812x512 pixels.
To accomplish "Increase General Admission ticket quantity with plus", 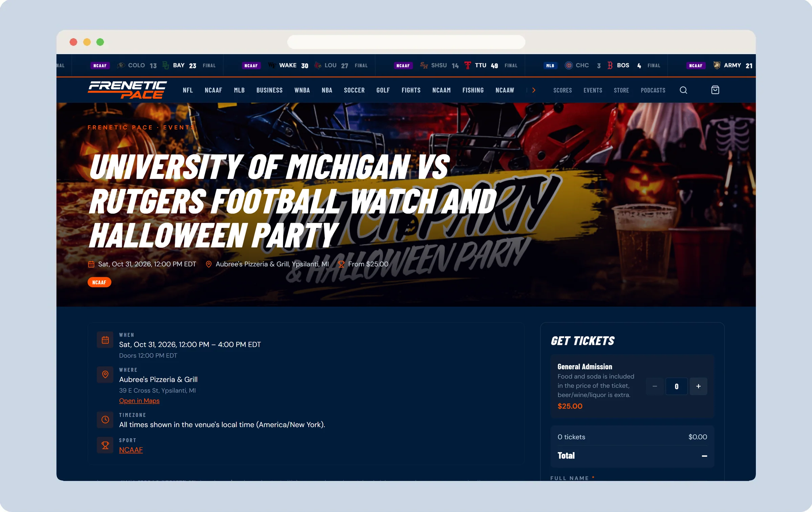I will (x=698, y=386).
